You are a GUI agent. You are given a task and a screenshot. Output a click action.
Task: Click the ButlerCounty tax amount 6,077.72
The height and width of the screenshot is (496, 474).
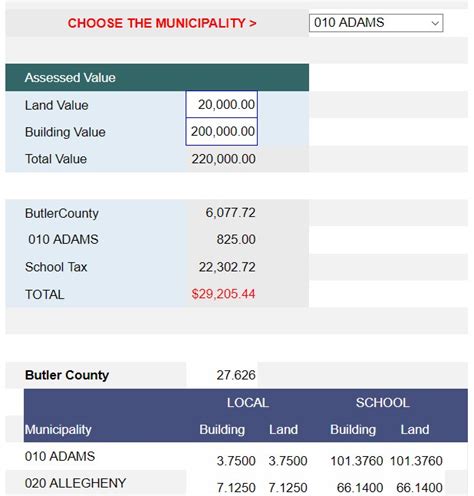(230, 213)
